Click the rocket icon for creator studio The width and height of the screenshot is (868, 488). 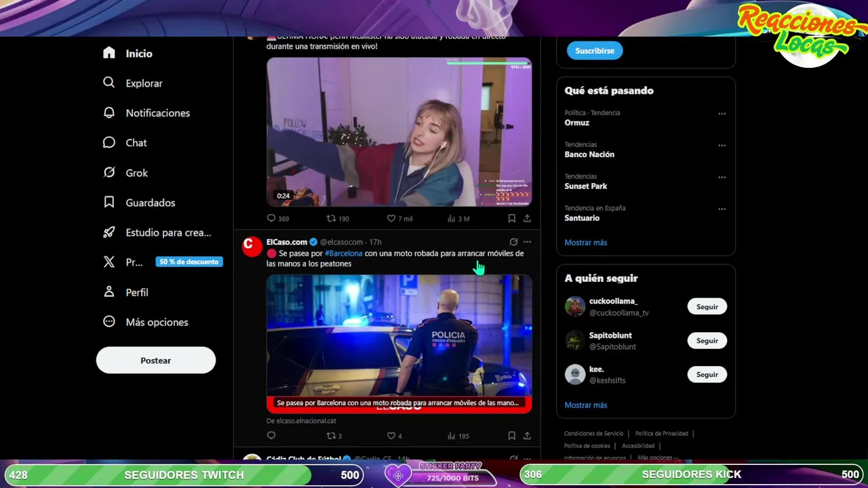[108, 232]
